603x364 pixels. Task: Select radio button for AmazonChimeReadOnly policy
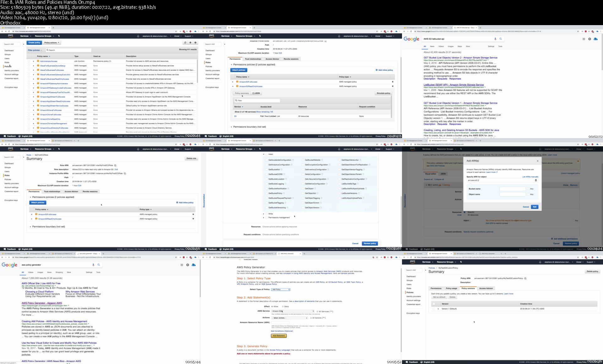(x=29, y=119)
